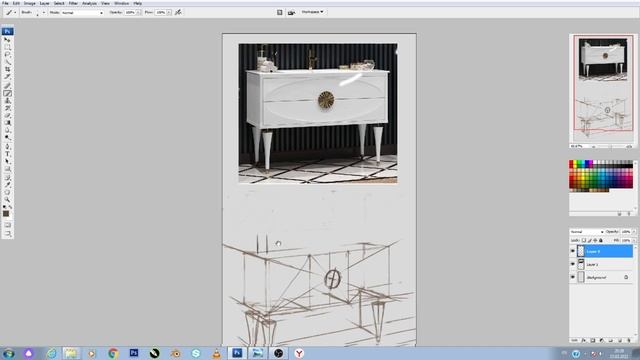Open the brush Mode dropdown

[x=82, y=13]
